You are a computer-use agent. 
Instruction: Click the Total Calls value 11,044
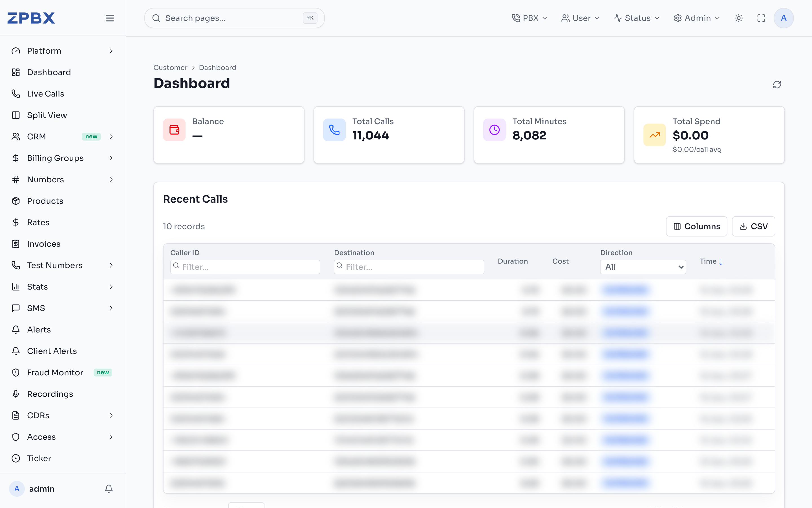click(x=370, y=135)
